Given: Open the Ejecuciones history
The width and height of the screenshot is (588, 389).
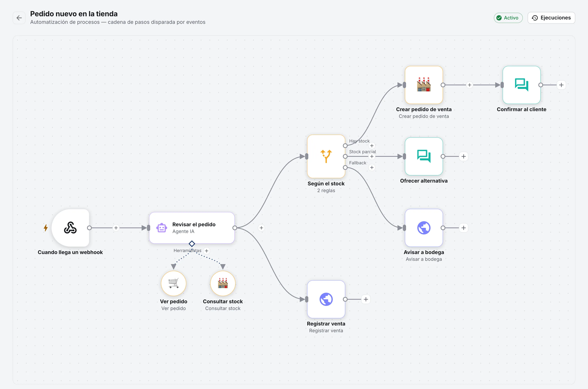Looking at the screenshot, I should (551, 18).
